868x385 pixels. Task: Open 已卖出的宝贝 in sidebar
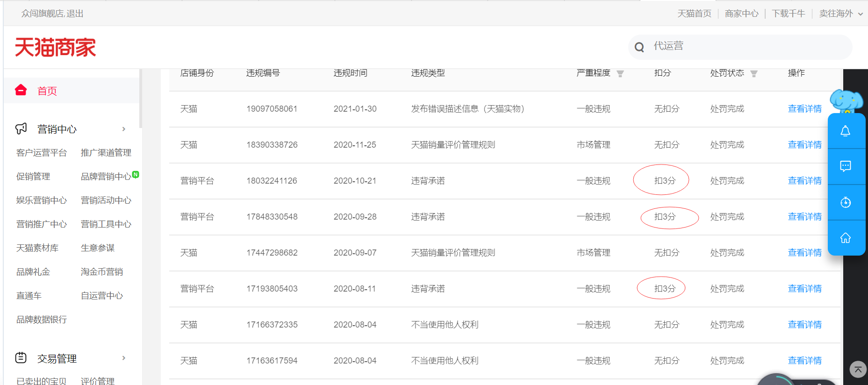tap(42, 381)
